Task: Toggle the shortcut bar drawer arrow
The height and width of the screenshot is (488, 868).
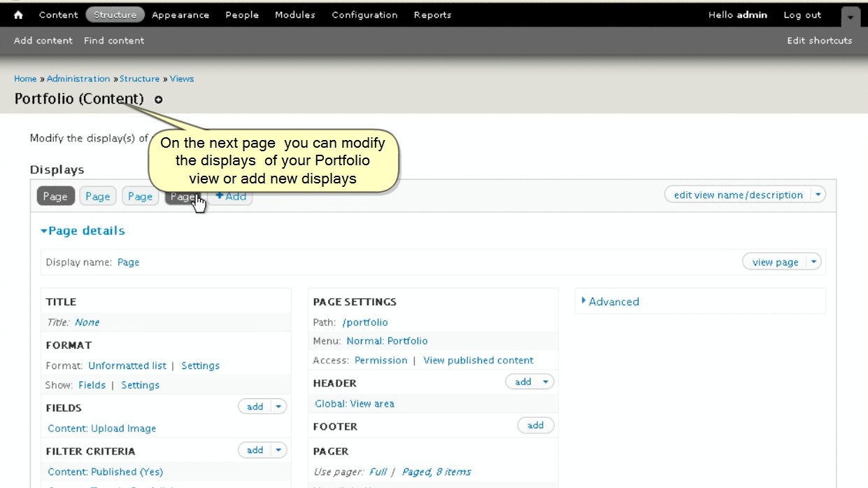Action: click(x=851, y=16)
